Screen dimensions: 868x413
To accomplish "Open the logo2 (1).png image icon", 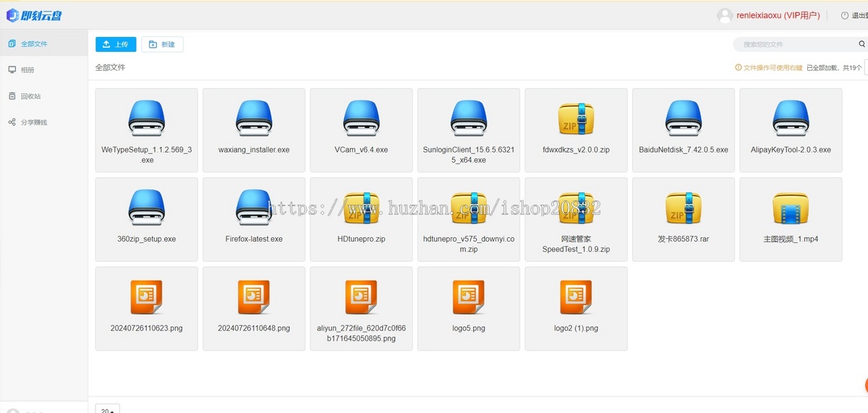I will coord(576,297).
